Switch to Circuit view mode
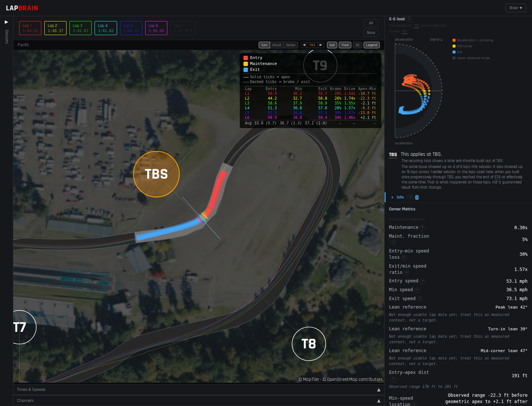 [x=277, y=45]
